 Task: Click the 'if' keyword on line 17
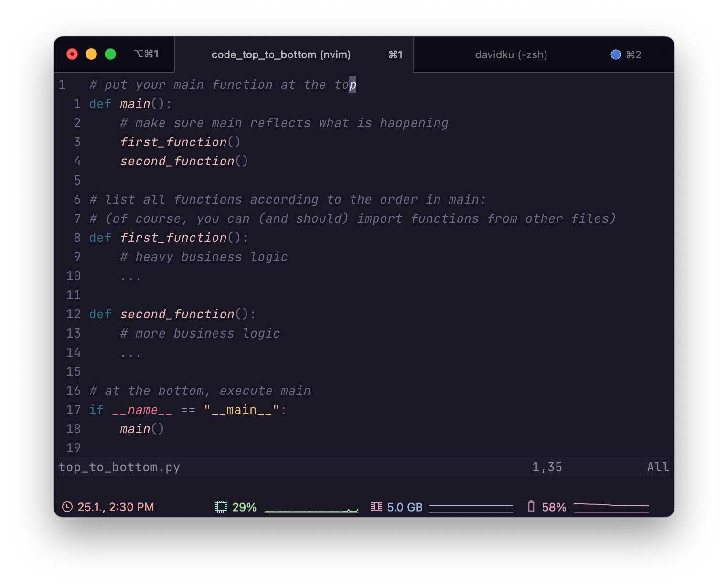pos(96,410)
